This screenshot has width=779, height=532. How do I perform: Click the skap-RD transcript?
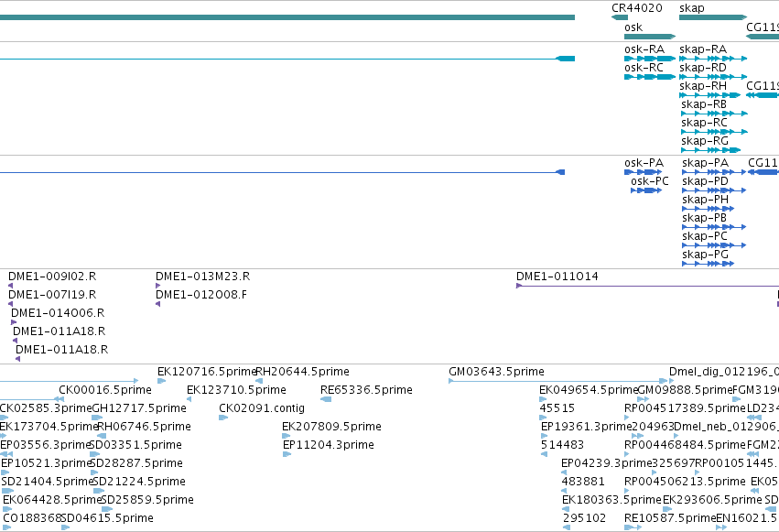(x=713, y=77)
